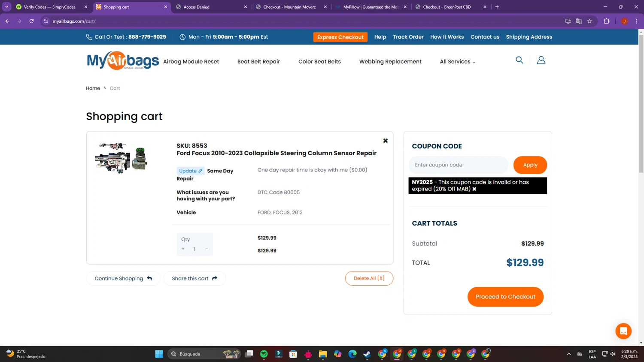Switch to Verify Codes — SimplyCodes tab
Viewport: 644px width, 362px height.
click(49, 7)
